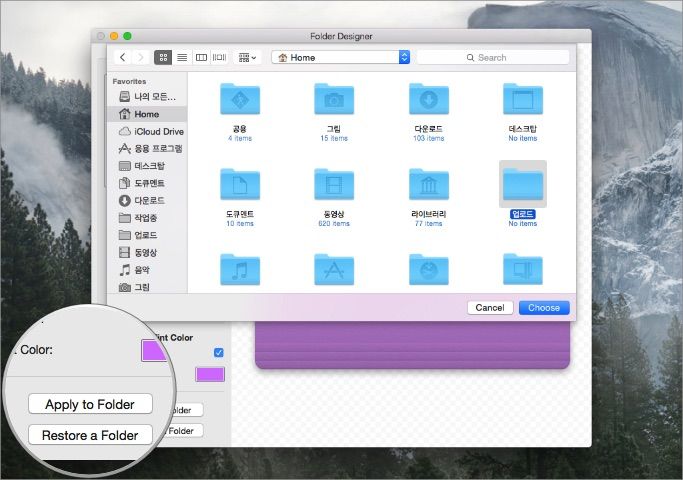Click the purple folder preview in Folder Designer
683x480 pixels.
412,345
